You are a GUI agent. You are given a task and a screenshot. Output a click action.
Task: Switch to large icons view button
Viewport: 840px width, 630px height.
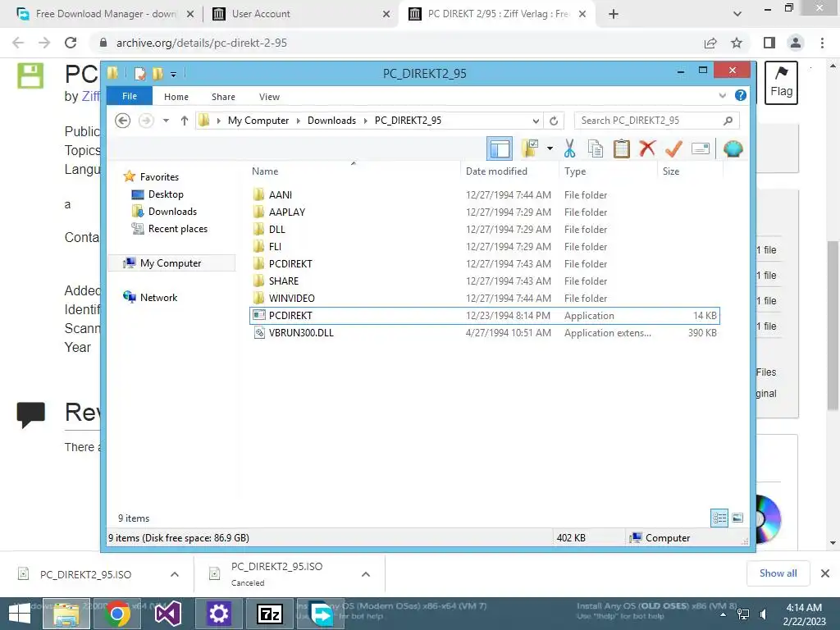pyautogui.click(x=737, y=518)
